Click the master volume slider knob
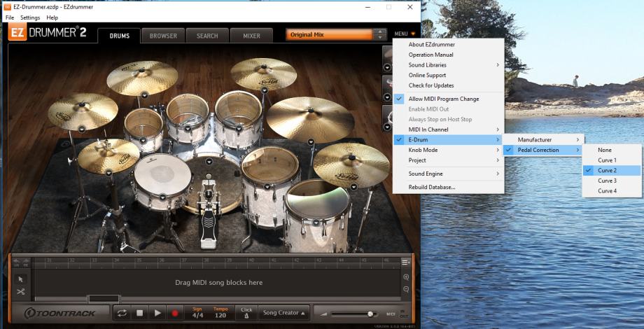 click(370, 314)
